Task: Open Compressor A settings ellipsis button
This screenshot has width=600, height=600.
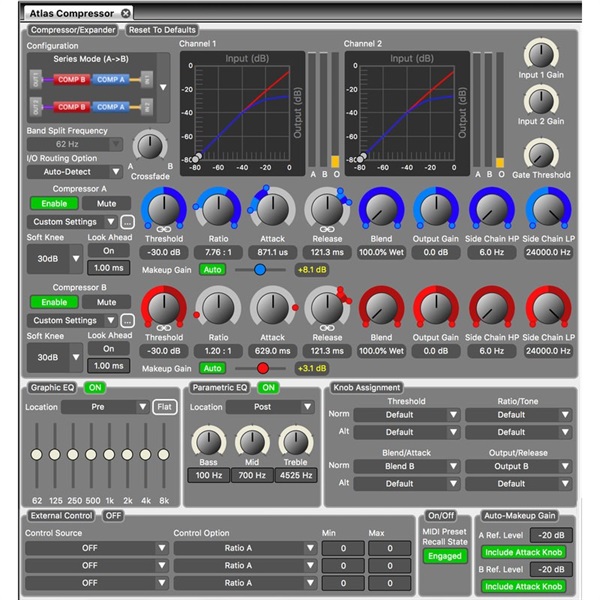Action: (127, 222)
